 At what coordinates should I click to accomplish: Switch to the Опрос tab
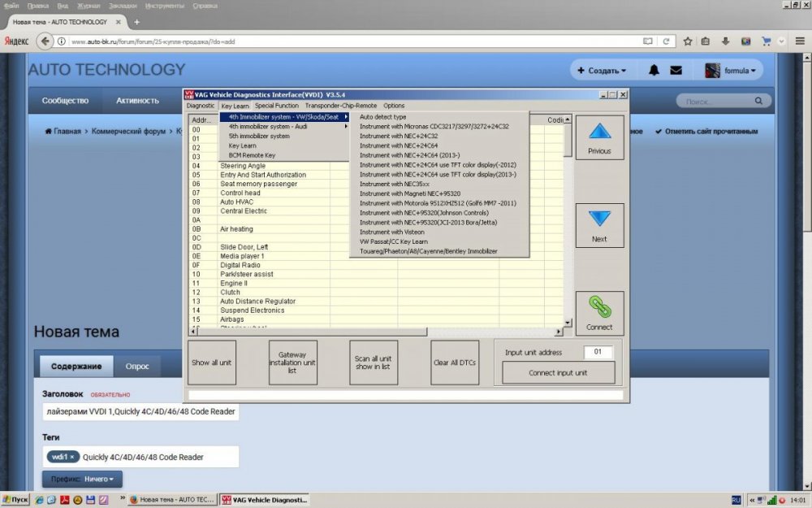tap(137, 366)
